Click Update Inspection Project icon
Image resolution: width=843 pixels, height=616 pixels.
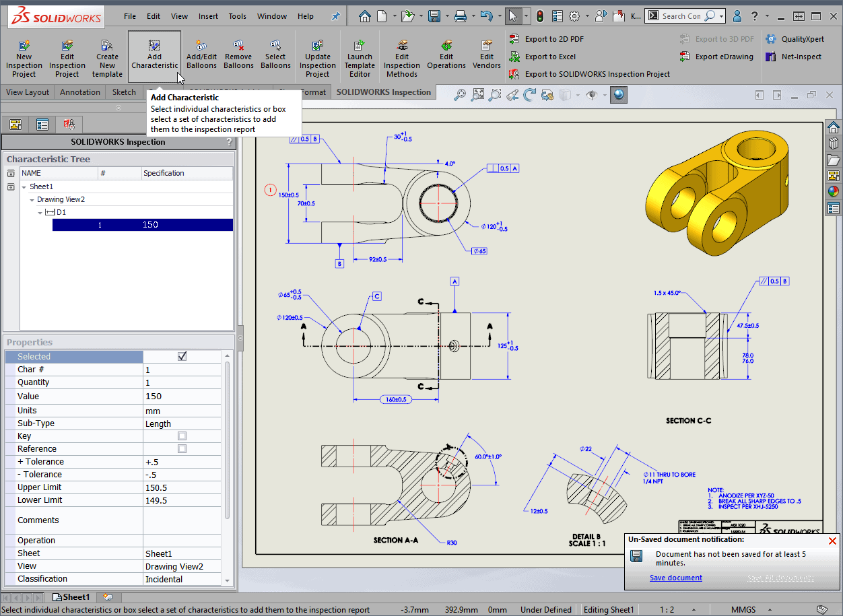click(318, 58)
